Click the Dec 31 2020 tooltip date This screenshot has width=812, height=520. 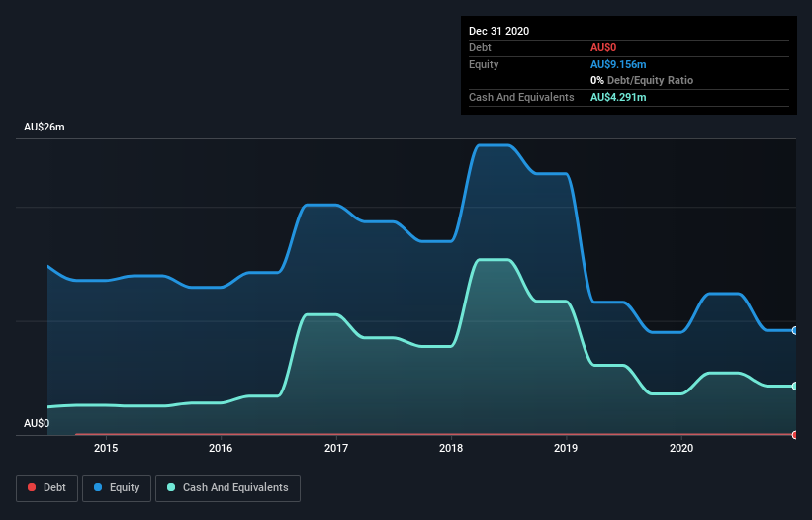[499, 31]
